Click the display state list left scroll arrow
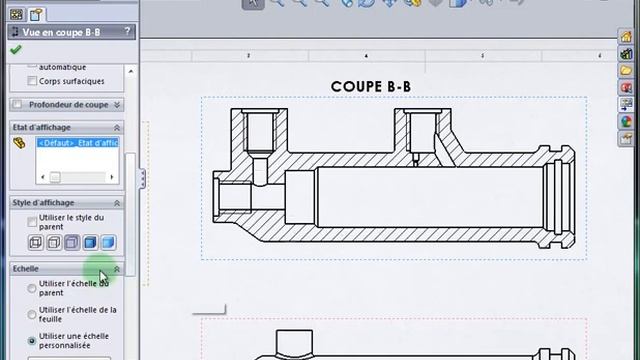This screenshot has height=360, width=640. [43, 177]
